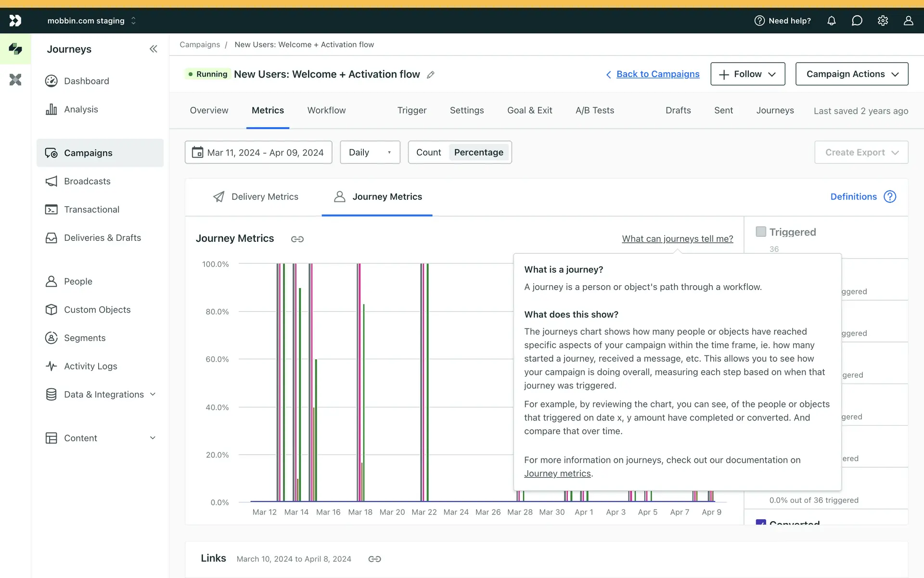Expand Campaign Actions dropdown
924x578 pixels.
point(851,74)
